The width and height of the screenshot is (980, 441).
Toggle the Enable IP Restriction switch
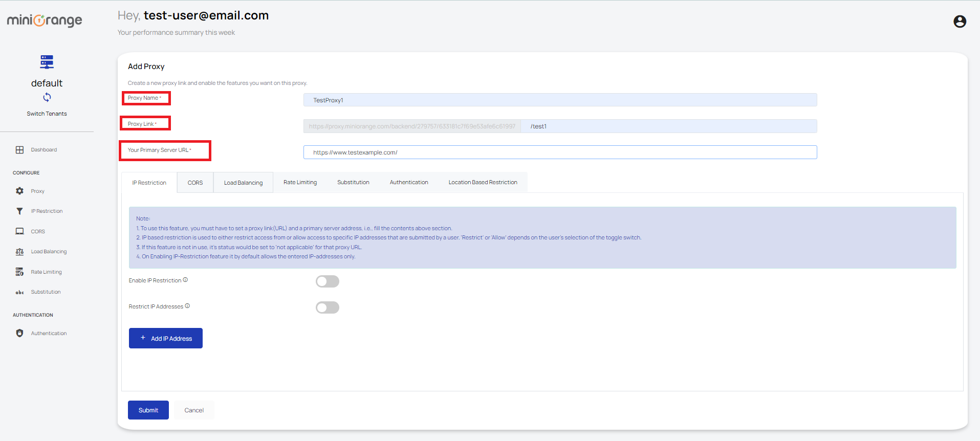[328, 281]
